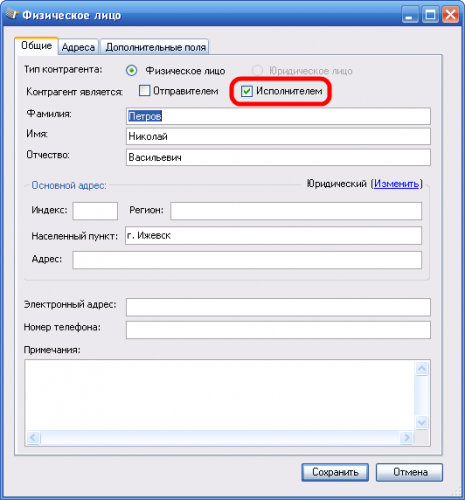
Task: Click the Фамилия field containing Петров
Action: 278,116
